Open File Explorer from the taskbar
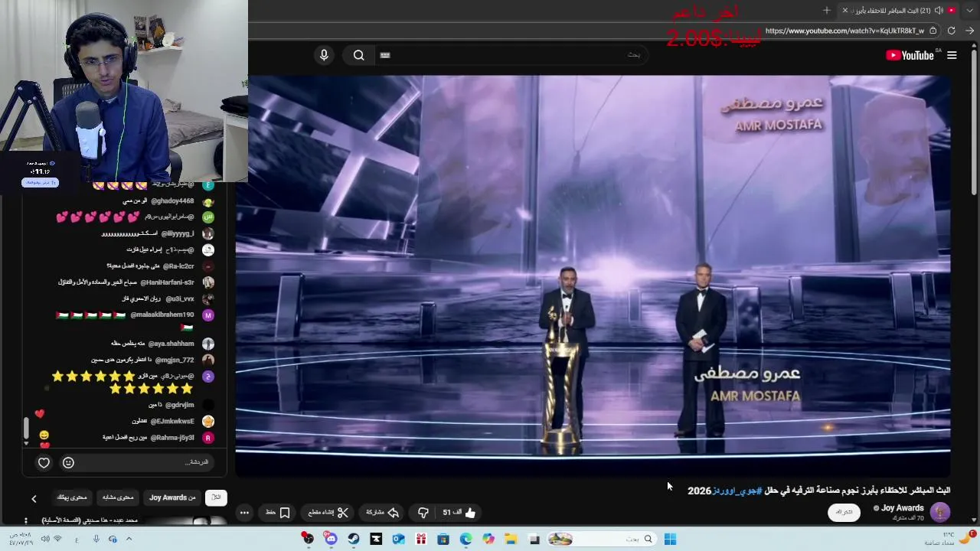Screen dimensions: 980x551 [x=511, y=539]
